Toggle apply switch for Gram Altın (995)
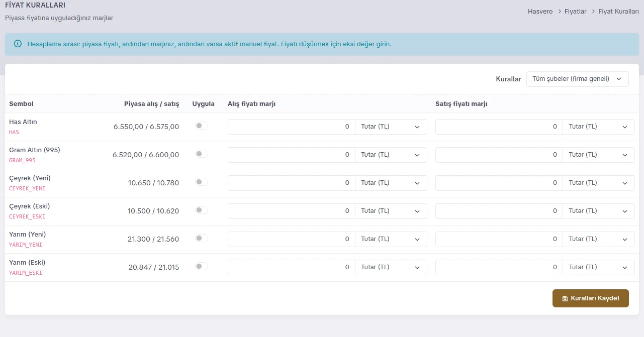The height and width of the screenshot is (337, 644). 202,154
